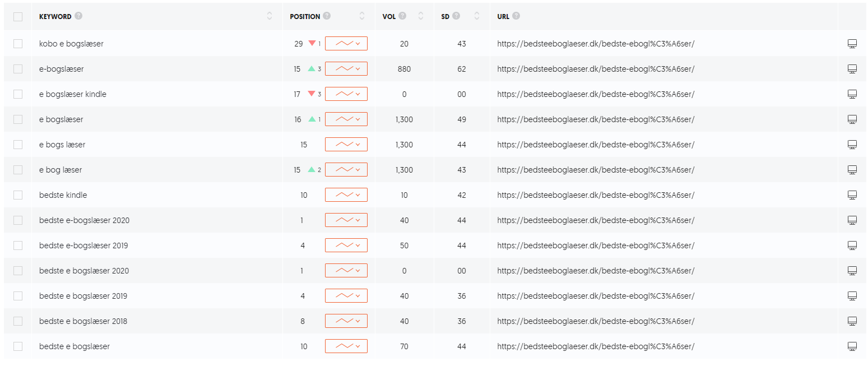Sort by VOL column arrows
Viewport: 868px width, 366px height.
421,16
